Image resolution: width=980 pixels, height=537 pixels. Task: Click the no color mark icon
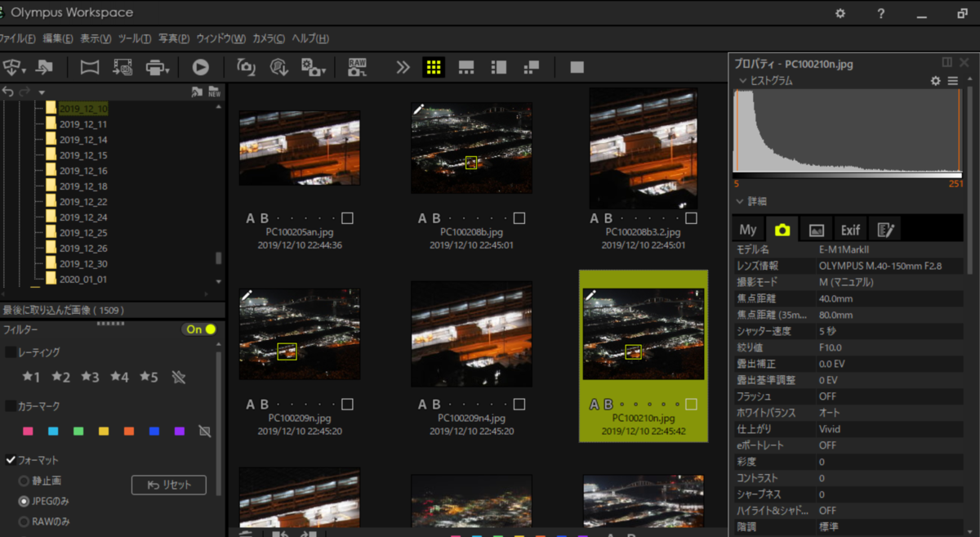[x=205, y=431]
